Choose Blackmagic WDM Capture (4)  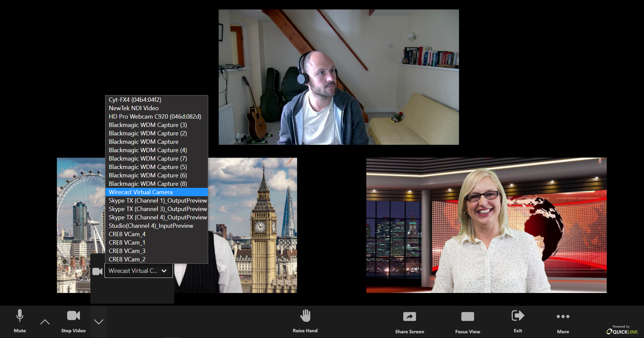click(x=156, y=150)
